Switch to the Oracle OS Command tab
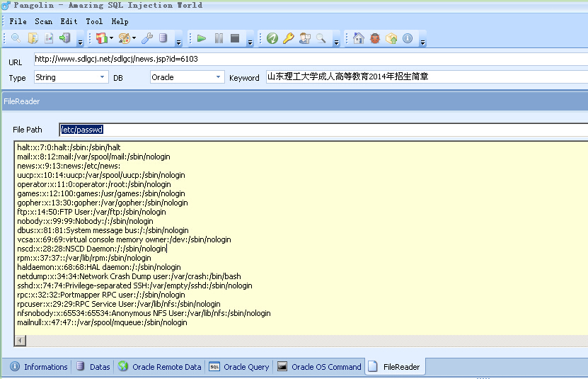The width and height of the screenshot is (588, 379). click(x=319, y=367)
